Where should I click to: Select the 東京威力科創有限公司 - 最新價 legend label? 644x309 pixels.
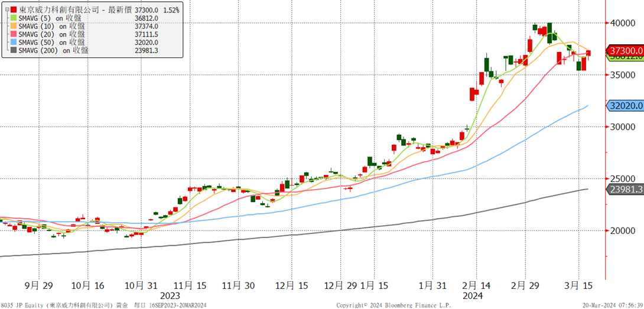coord(76,10)
